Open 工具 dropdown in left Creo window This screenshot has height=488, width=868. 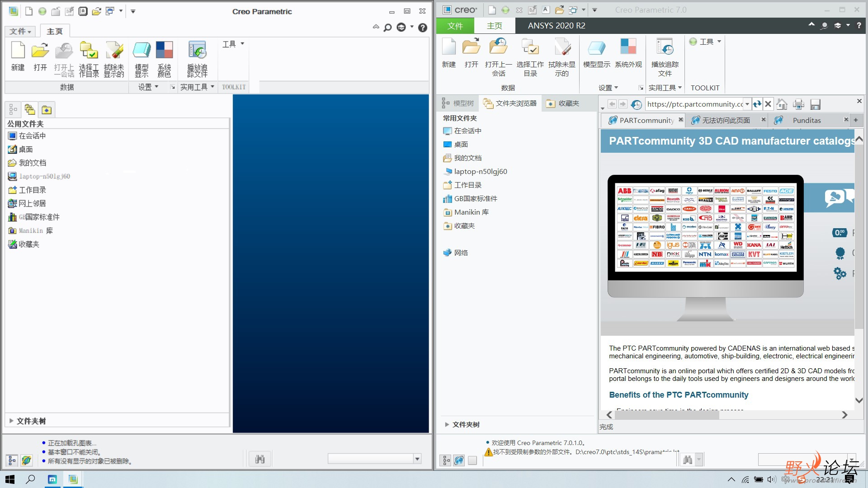tap(233, 44)
